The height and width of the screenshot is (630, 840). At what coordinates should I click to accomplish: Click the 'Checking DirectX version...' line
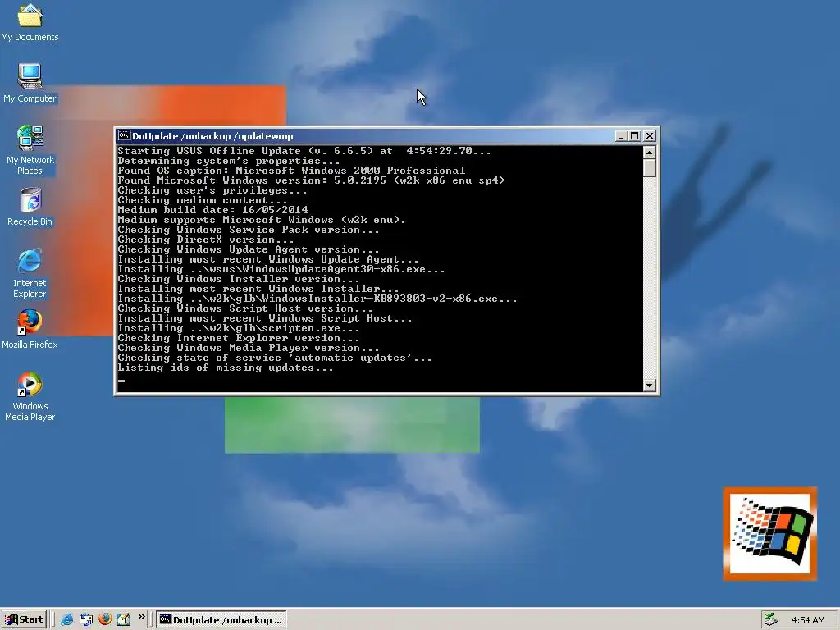[206, 240]
